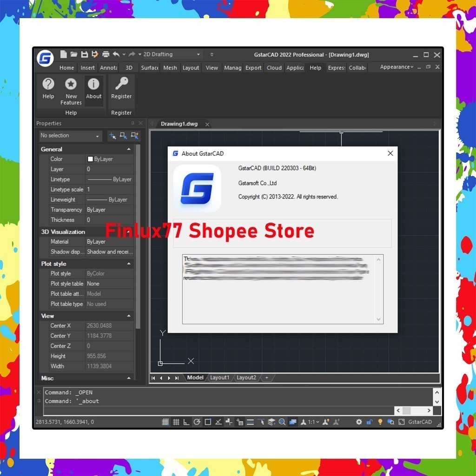This screenshot has width=476, height=476.
Task: Toggle polar tracking in status bar
Action: tap(197, 422)
